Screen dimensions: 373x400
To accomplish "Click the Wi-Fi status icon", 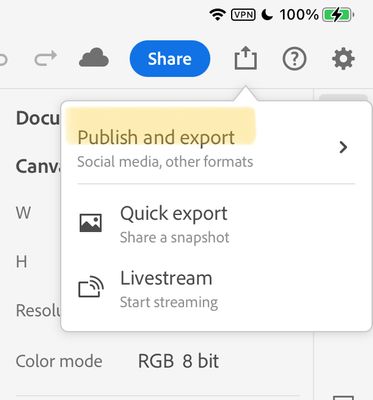I will point(217,14).
